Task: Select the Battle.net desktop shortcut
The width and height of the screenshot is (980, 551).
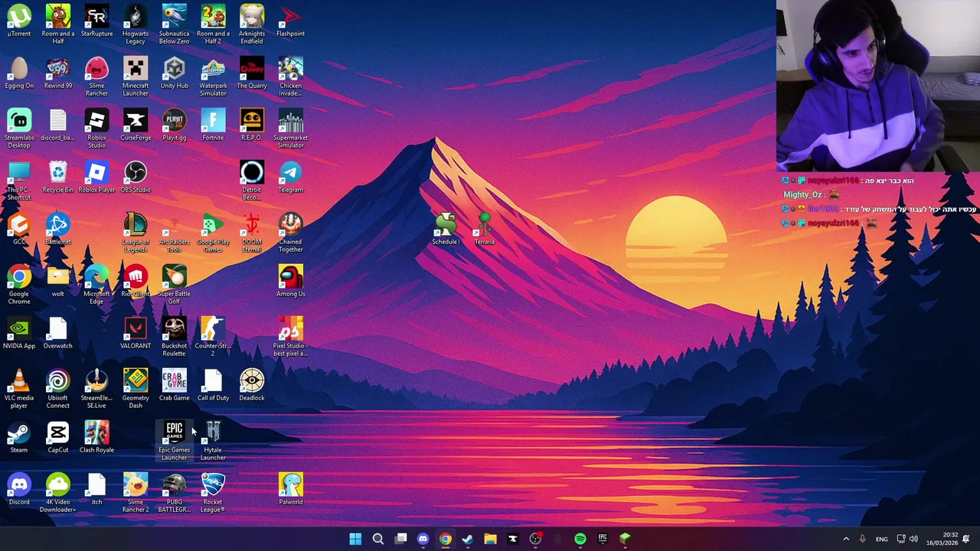Action: coord(58,229)
